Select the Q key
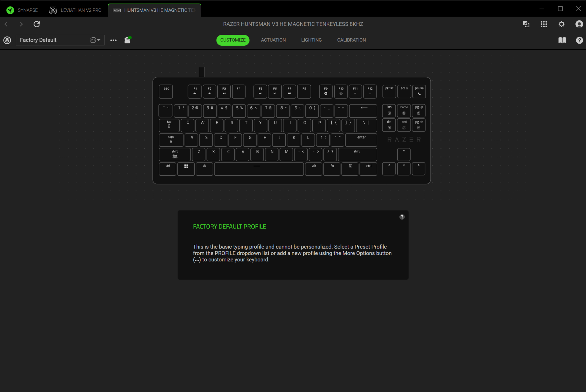Screen dimensions: 586x392 coord(188,126)
